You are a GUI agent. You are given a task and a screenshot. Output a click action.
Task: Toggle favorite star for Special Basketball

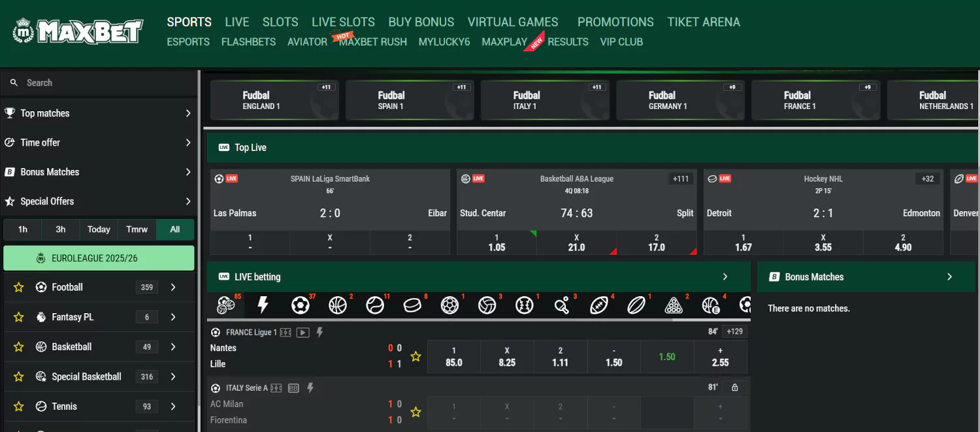[19, 376]
